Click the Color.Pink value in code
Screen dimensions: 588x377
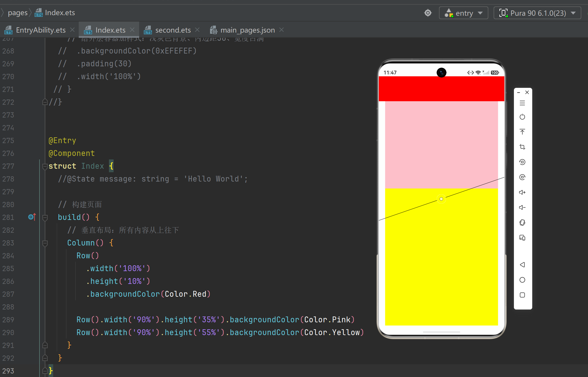327,320
